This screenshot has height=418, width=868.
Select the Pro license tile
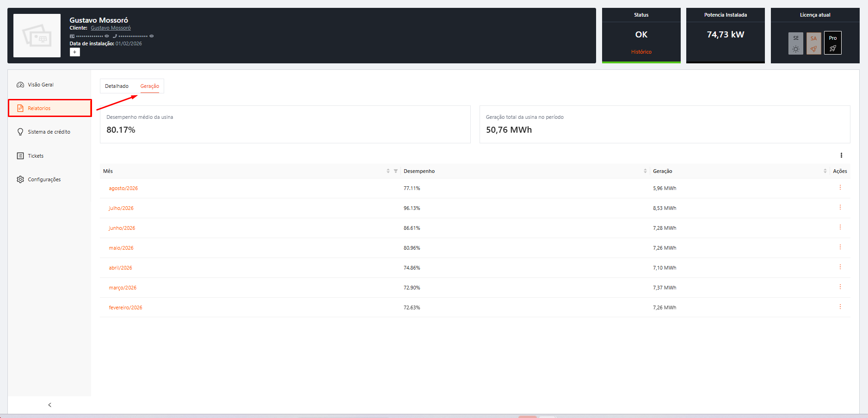click(x=833, y=43)
